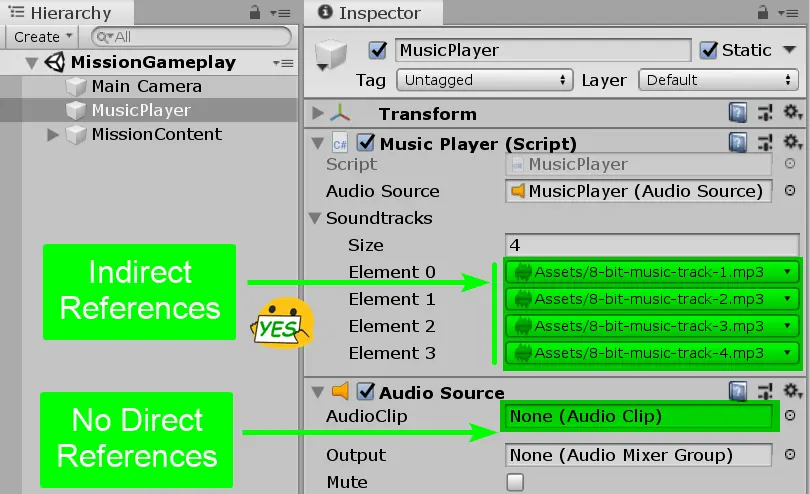
Task: Click object picker beside Audio Source field
Action: coord(790,191)
